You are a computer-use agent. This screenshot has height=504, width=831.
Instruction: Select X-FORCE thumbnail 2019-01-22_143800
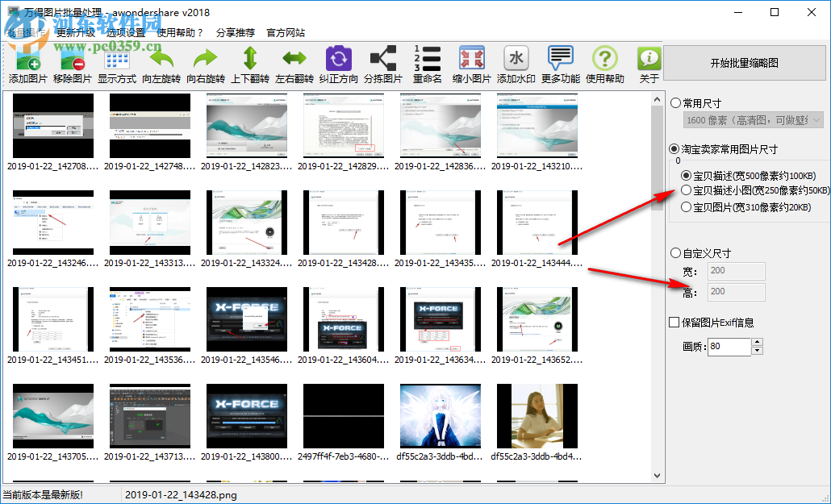click(x=247, y=416)
